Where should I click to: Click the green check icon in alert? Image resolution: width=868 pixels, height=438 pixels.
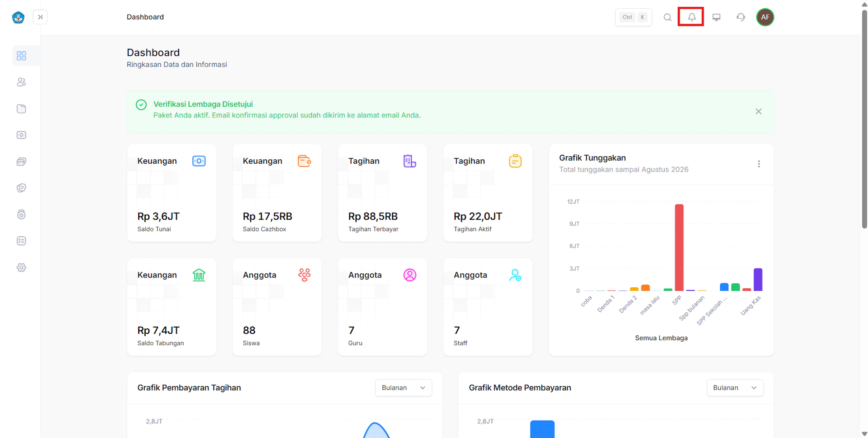coord(141,105)
